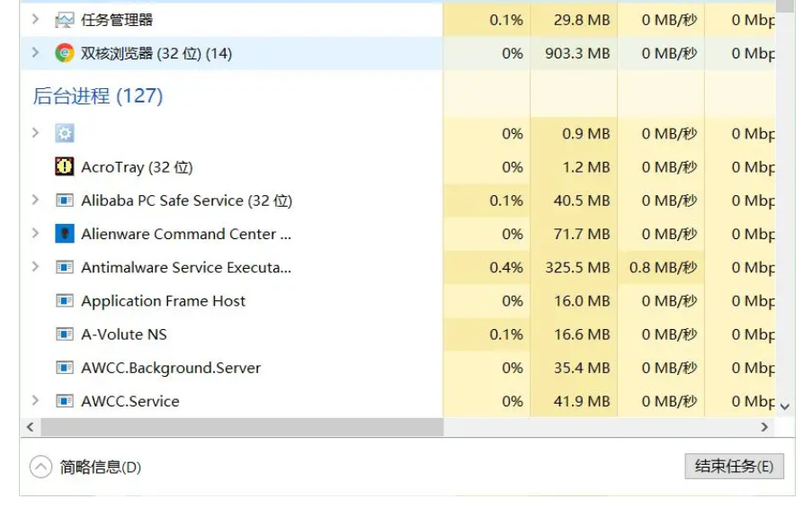
Task: Click the Task Manager (任务管理器) icon
Action: [x=64, y=20]
